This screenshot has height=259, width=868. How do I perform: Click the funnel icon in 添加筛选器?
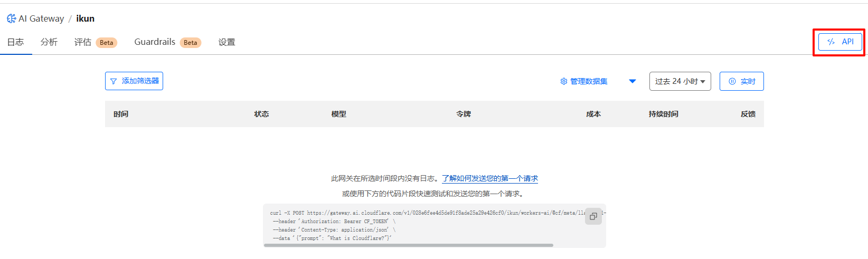[114, 81]
